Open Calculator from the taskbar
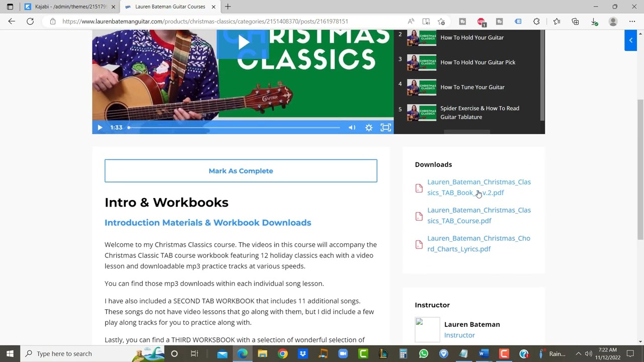This screenshot has height=362, width=644. (x=403, y=353)
